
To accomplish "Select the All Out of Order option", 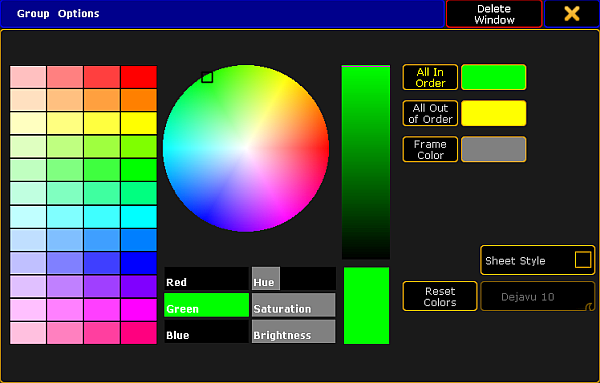I will pos(430,113).
